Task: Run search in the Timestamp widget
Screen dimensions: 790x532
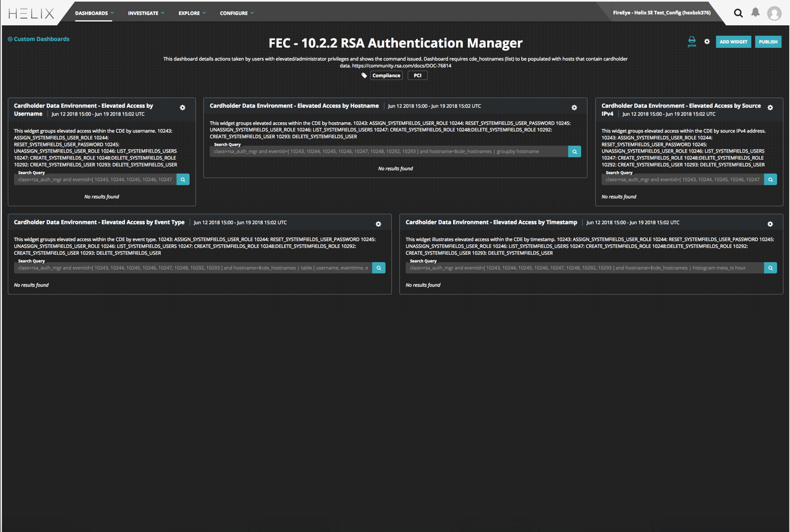Action: point(771,267)
